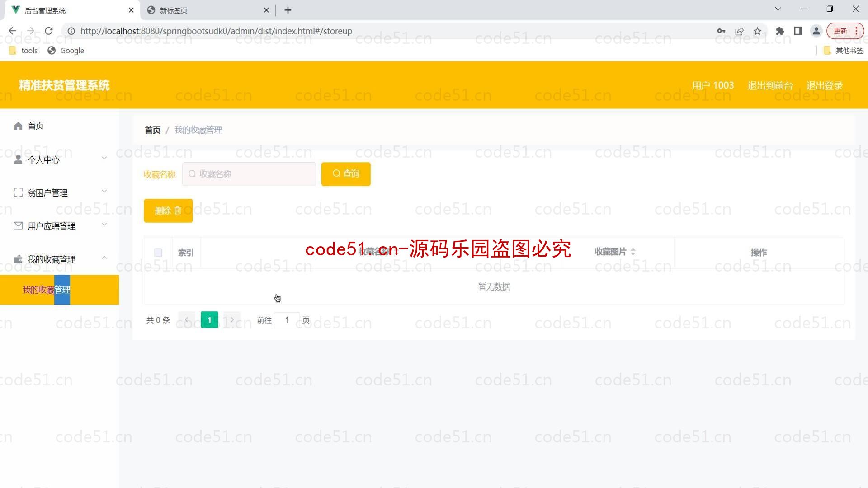Open the extensions puzzle icon
Image resolution: width=868 pixels, height=488 pixels.
click(780, 31)
